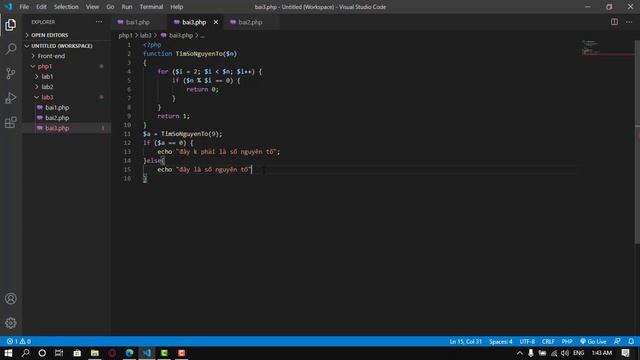
Task: Open the Run and Debug view
Action: (11, 98)
